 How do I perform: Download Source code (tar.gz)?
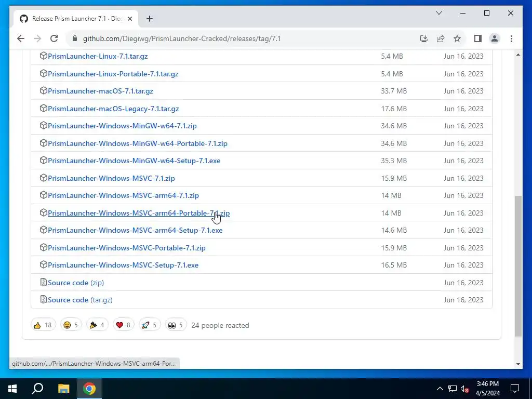tap(80, 300)
